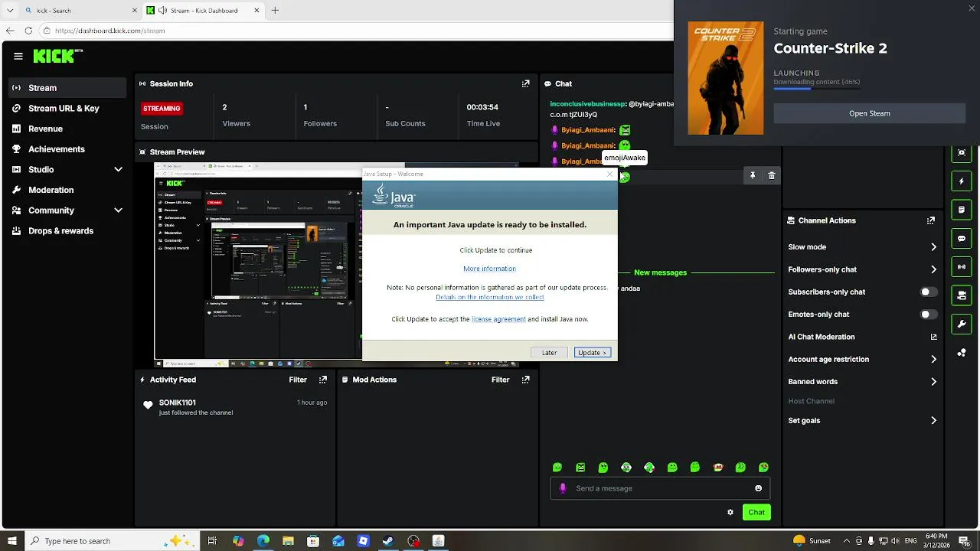Toggle Subscribers-only chat switch

pyautogui.click(x=929, y=292)
